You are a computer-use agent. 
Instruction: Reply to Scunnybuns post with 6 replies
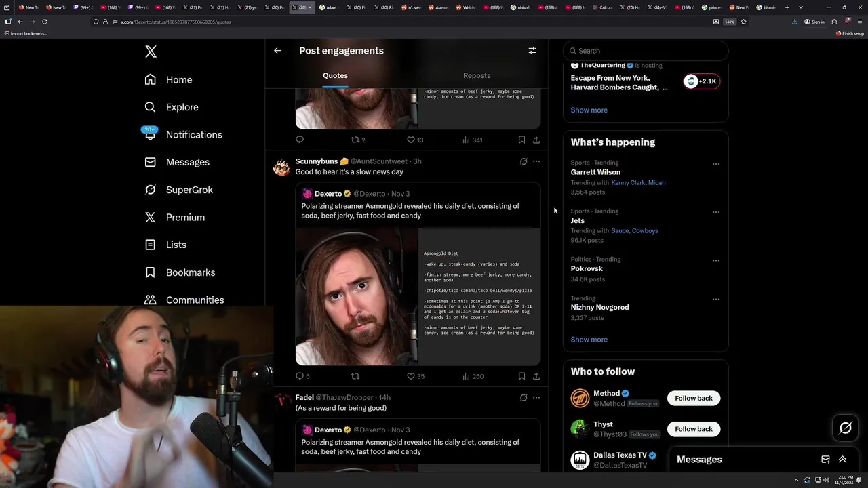(302, 376)
